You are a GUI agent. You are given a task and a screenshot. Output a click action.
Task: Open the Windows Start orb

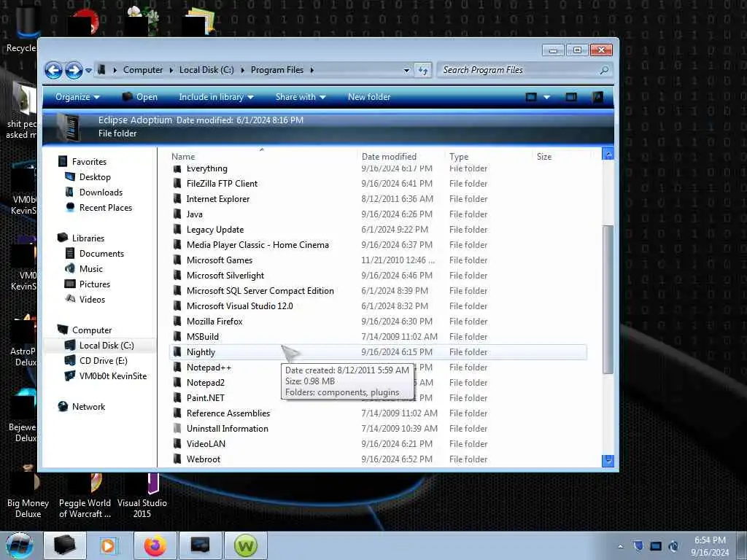[x=19, y=545]
